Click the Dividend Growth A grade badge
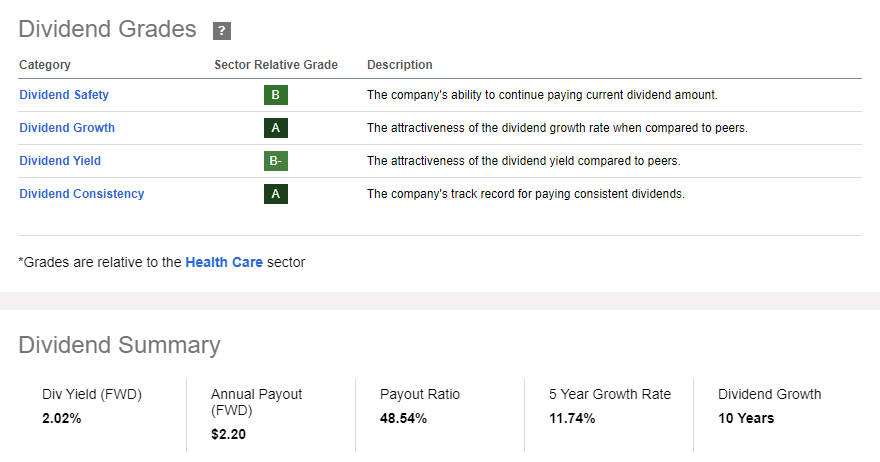 point(276,128)
